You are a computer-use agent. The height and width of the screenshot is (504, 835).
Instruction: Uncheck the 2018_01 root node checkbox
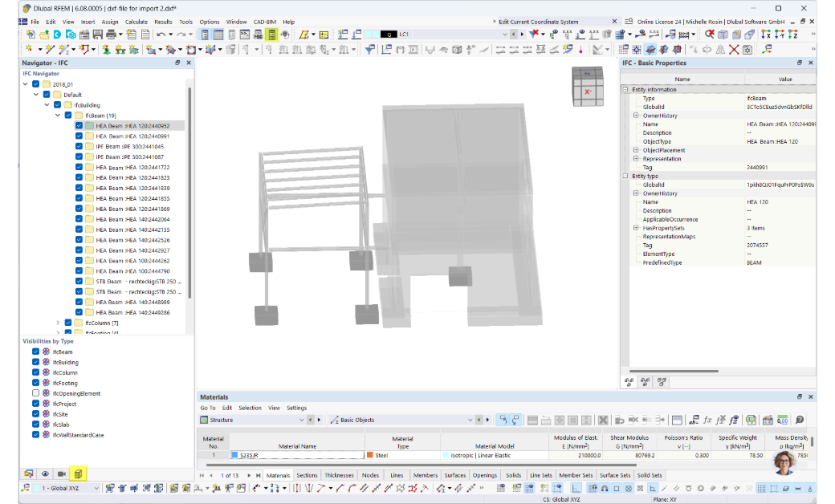click(35, 84)
